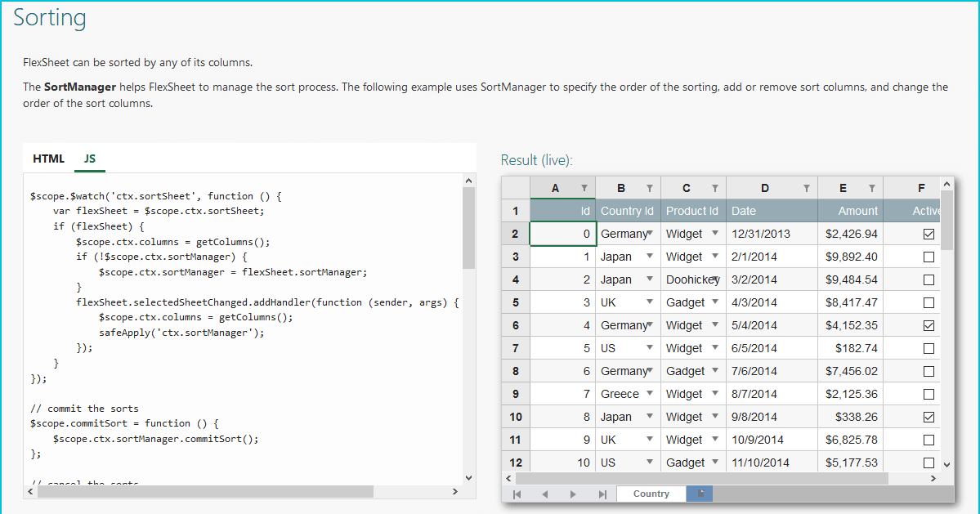
Task: Jump to the first sheet tab
Action: [517, 494]
